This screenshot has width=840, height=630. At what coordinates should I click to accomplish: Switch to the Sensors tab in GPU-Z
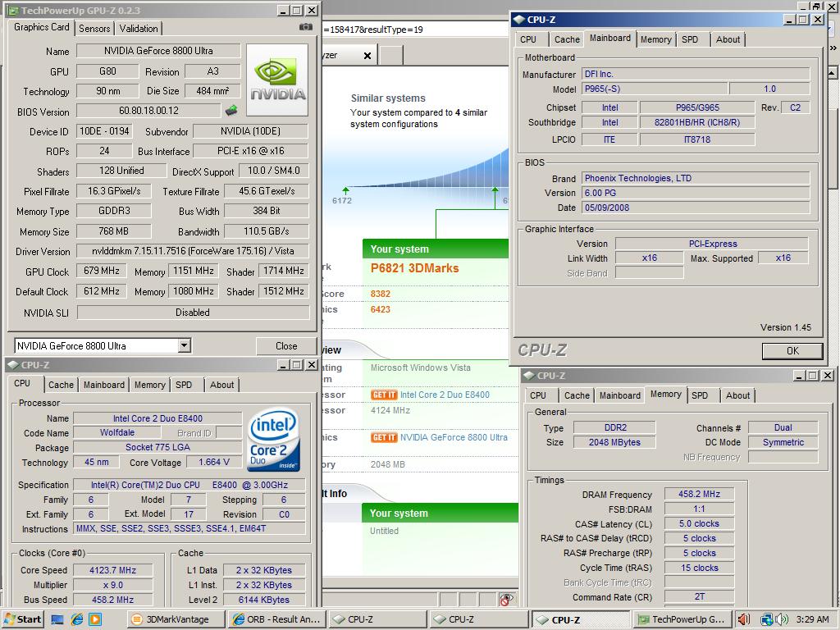pos(94,29)
